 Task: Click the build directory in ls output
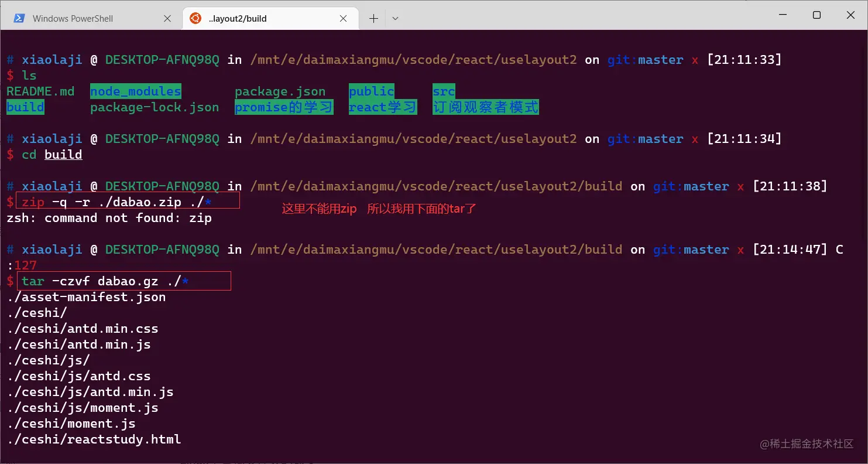coord(25,107)
